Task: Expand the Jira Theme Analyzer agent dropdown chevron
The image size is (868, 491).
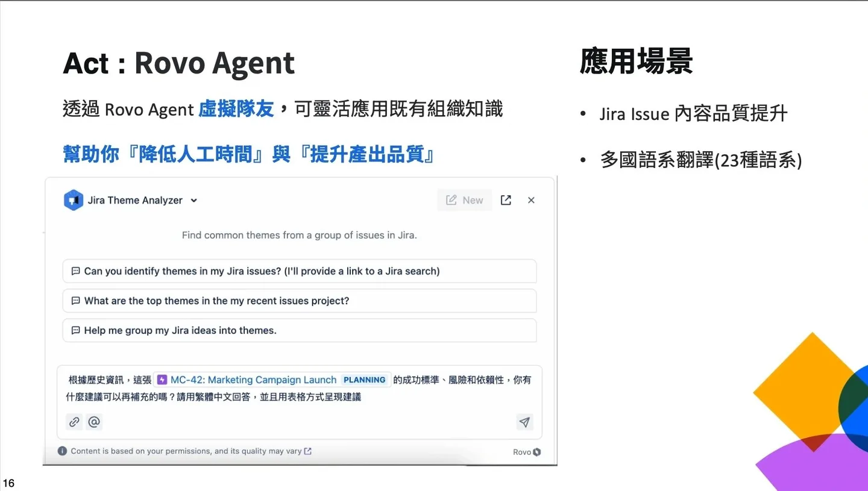Action: pyautogui.click(x=193, y=201)
